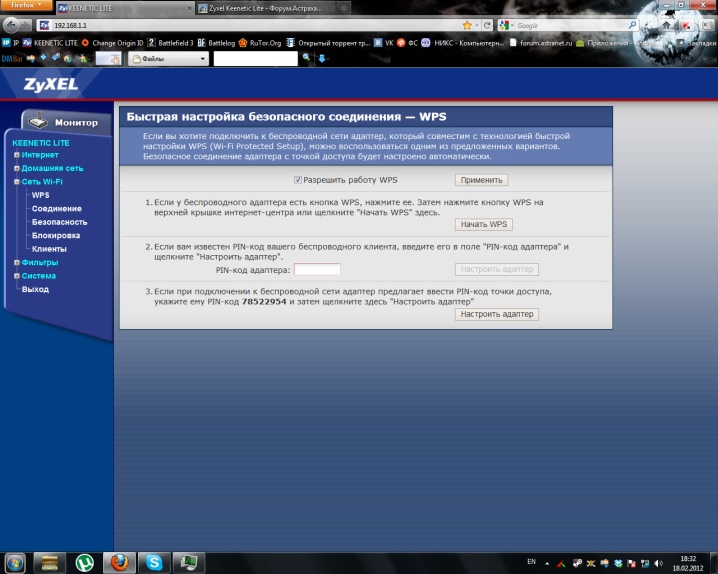Open the Безопасность menu item
The width and height of the screenshot is (718, 574).
point(60,222)
